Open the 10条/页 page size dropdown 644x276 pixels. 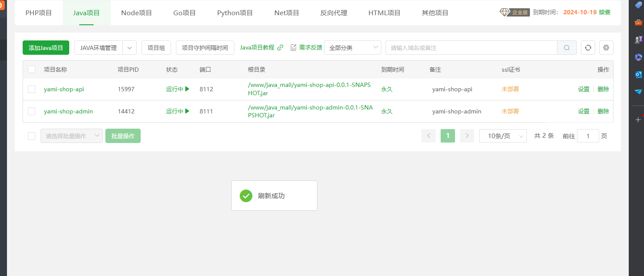tap(502, 136)
